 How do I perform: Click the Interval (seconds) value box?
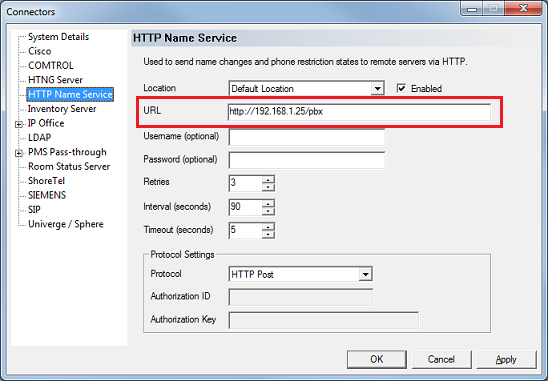(246, 207)
